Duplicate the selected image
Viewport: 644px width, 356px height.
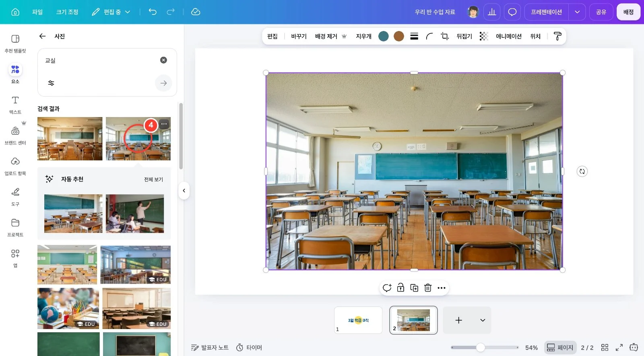(414, 288)
